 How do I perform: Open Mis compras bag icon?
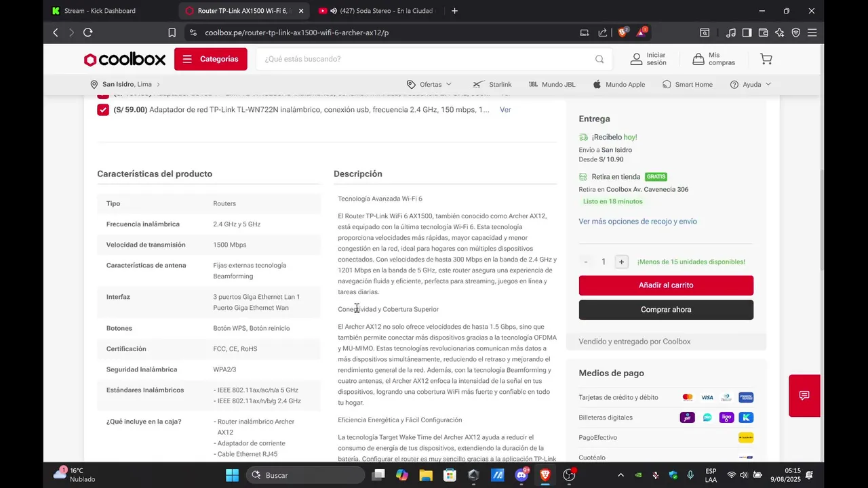698,59
